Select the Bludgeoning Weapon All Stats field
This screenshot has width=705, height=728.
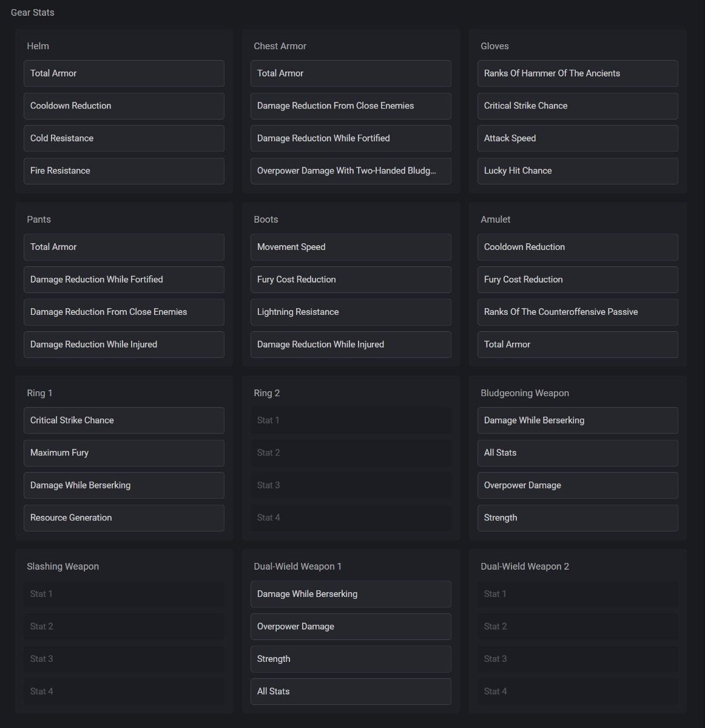tap(578, 453)
